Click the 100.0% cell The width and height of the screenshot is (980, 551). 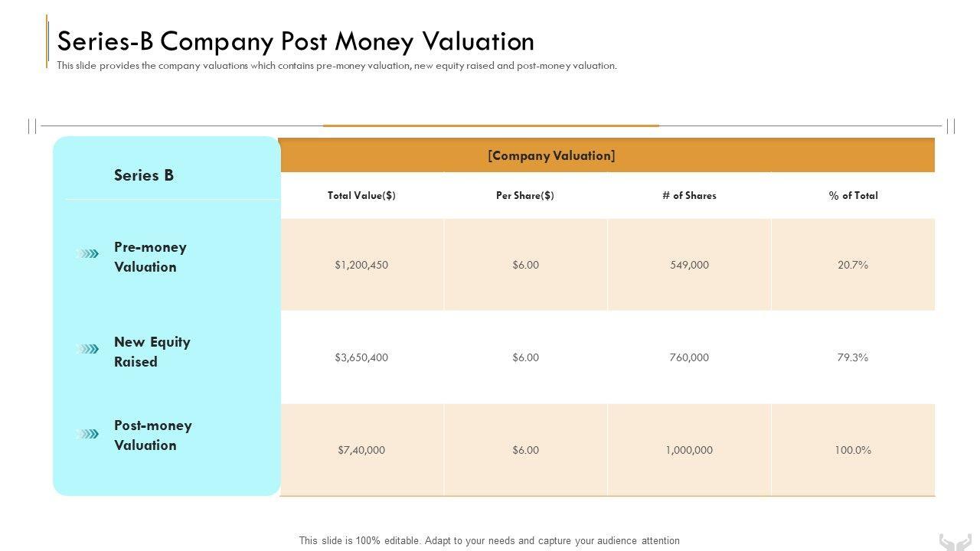853,450
